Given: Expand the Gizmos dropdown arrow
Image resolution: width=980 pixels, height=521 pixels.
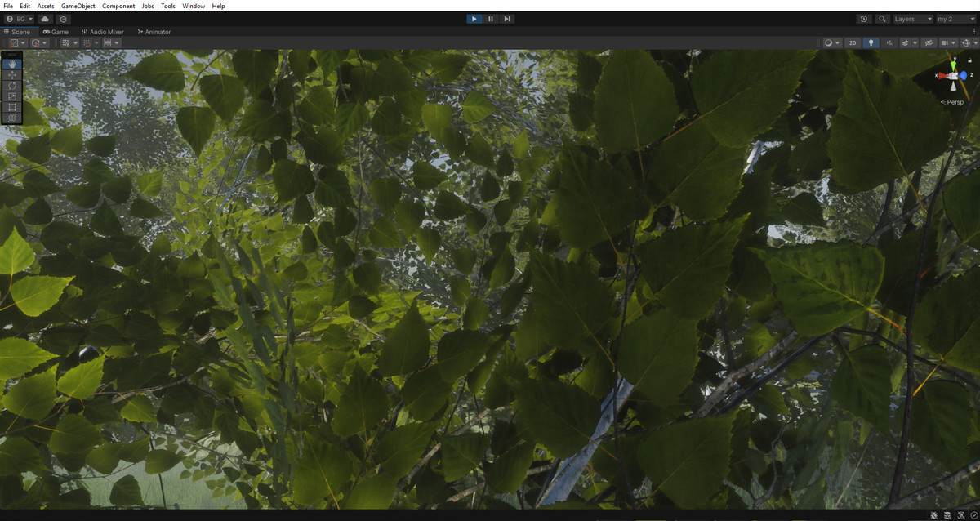Looking at the screenshot, I should [976, 42].
